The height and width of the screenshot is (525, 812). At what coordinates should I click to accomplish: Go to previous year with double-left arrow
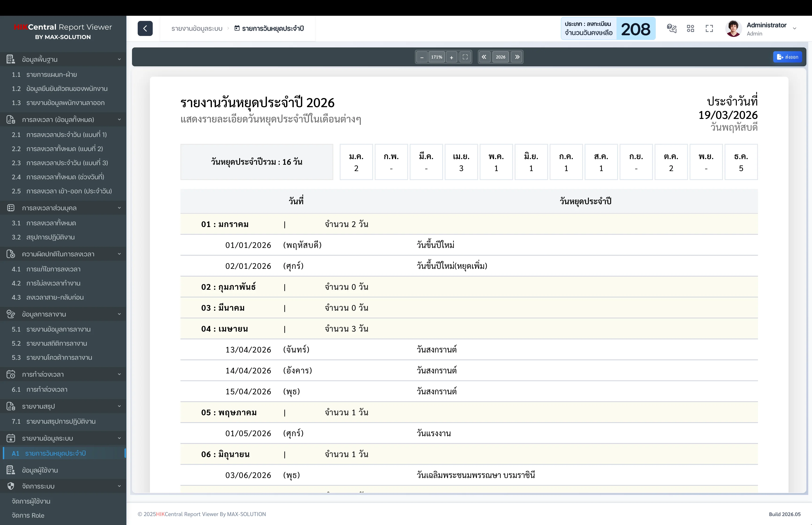(x=484, y=57)
